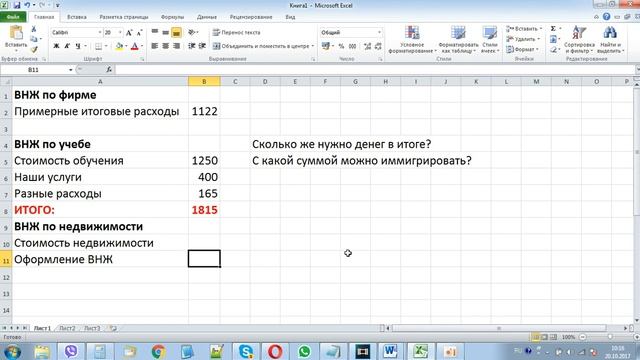Align cell text to the right
The height and width of the screenshot is (360, 640).
pos(176,46)
